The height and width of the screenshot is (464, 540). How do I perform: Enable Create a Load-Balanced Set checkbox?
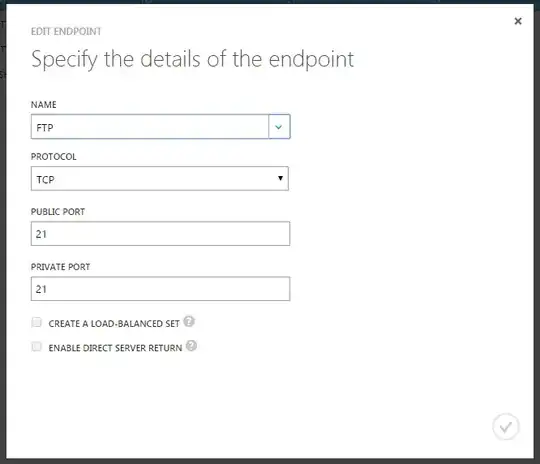click(37, 322)
